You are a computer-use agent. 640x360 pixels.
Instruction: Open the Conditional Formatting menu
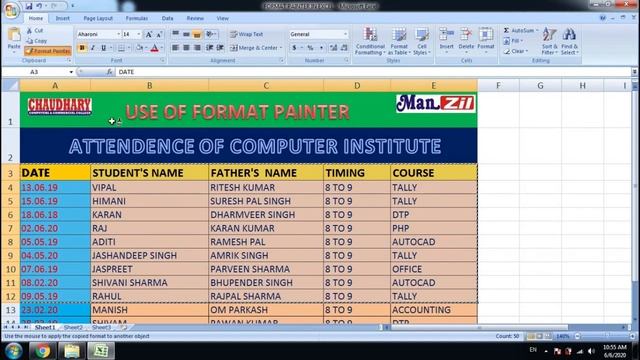(x=370, y=41)
